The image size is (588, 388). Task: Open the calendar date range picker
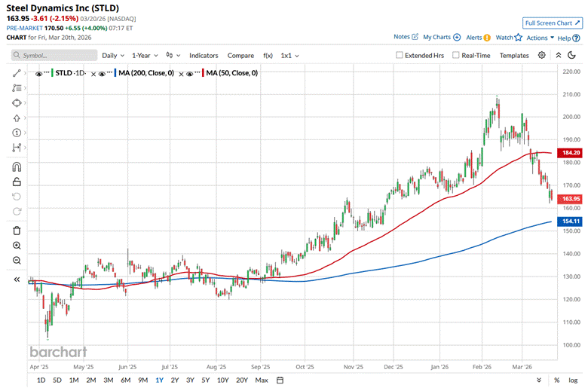coord(279,380)
